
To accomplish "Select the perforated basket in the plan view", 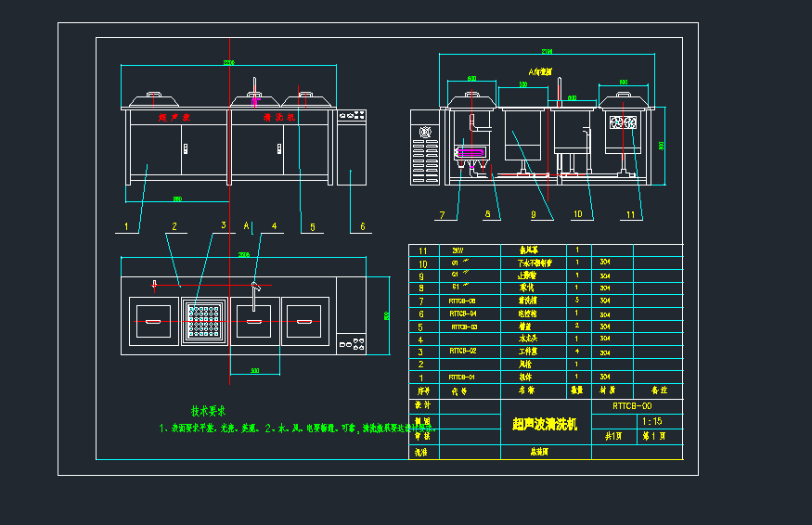I will coord(205,321).
